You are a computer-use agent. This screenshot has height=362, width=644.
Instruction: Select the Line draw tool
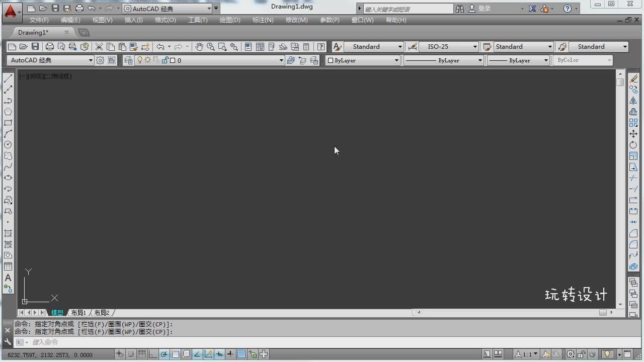pyautogui.click(x=8, y=78)
